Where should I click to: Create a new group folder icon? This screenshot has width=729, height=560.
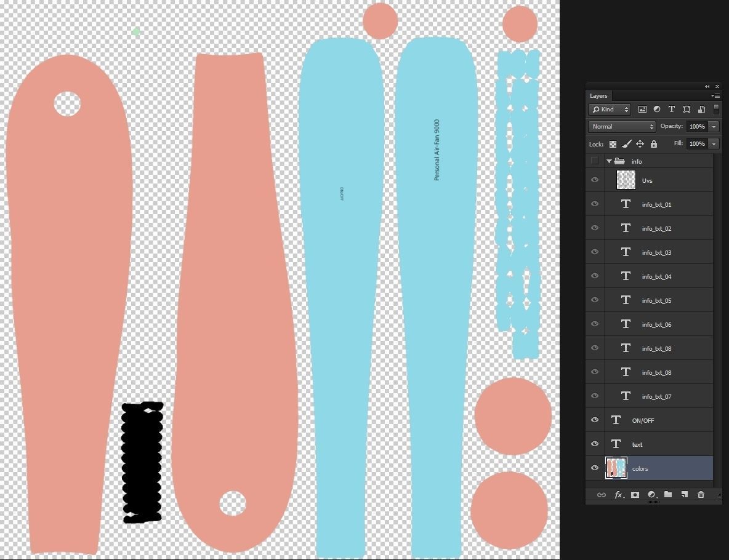(x=668, y=494)
